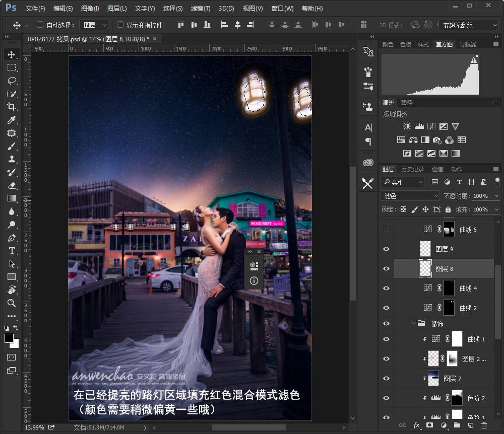Add a Color Balance adjustment
This screenshot has width=504, height=434.
pos(413,139)
